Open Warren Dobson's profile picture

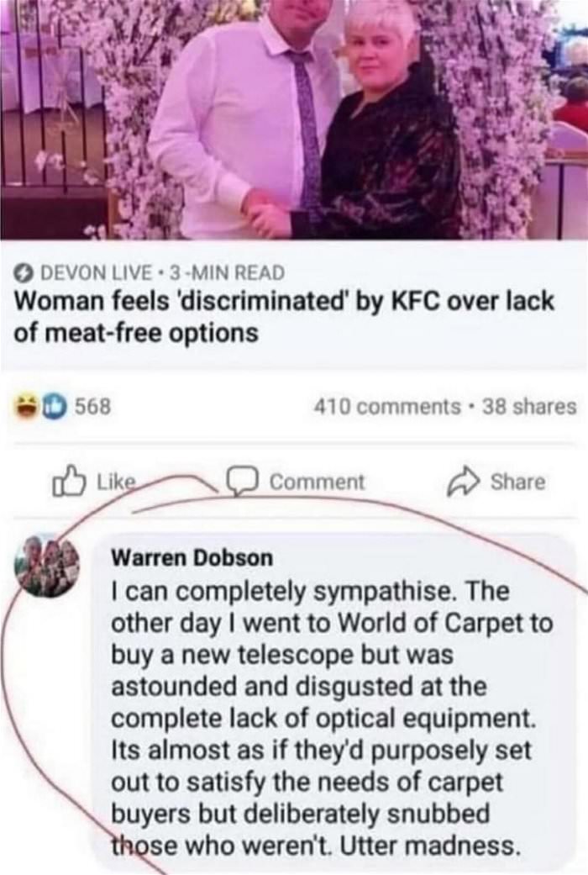click(x=49, y=565)
